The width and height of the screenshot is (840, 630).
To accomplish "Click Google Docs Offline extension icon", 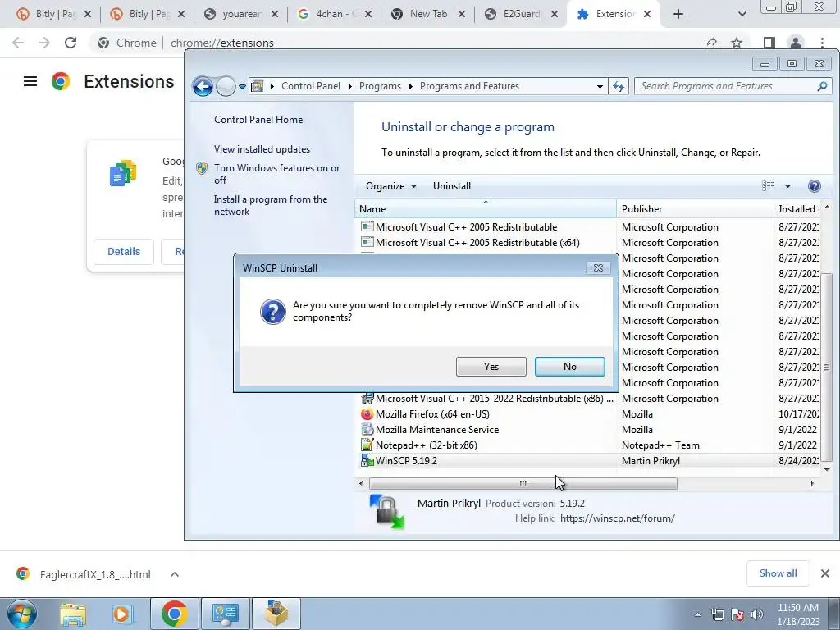I will pyautogui.click(x=123, y=173).
